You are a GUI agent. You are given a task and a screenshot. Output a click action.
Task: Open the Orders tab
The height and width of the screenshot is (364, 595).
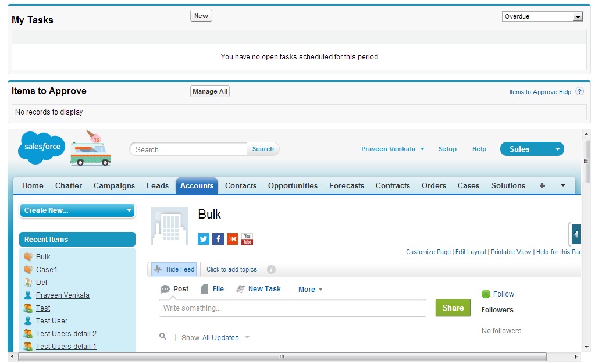[434, 185]
